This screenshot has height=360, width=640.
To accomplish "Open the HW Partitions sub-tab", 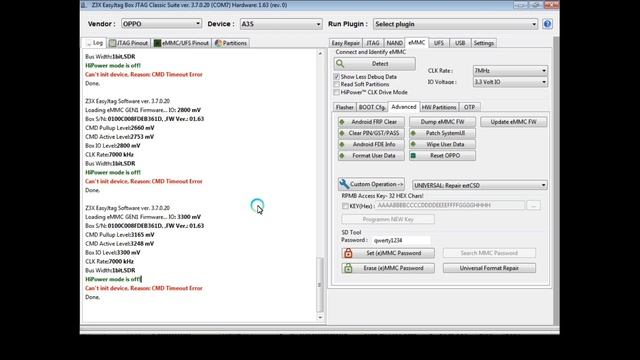I will [439, 107].
